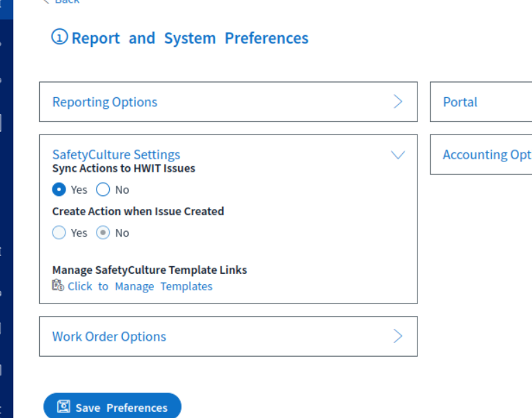This screenshot has height=418, width=532.
Task: Expand the Work Order Options chevron
Action: 398,336
